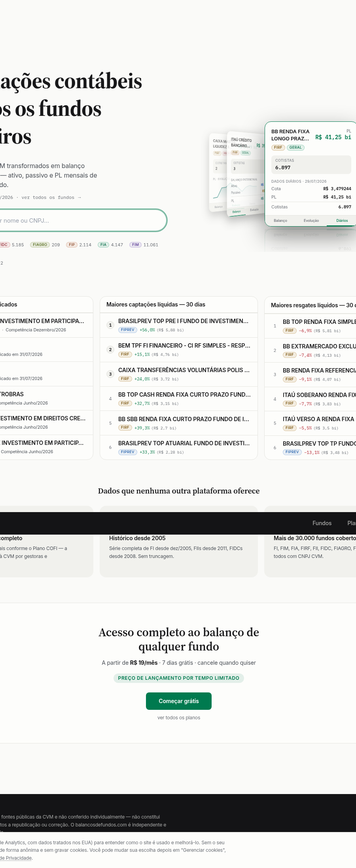Click FIRF badge under CAIXA TRANSFERÊNCIAS

click(x=125, y=379)
